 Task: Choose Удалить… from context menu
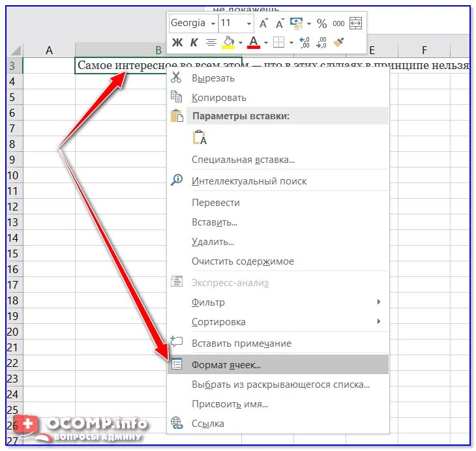278,242
